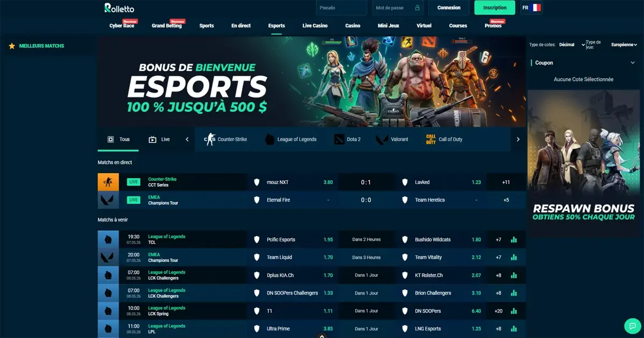
Task: Open statistics icon for Dplus KIA.Ch match
Action: pos(514,275)
